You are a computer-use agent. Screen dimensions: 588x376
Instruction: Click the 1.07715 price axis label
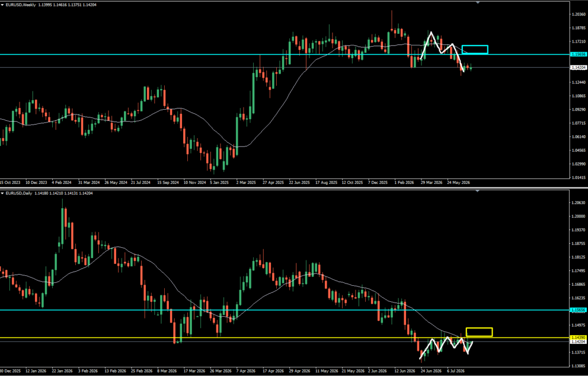click(x=579, y=123)
